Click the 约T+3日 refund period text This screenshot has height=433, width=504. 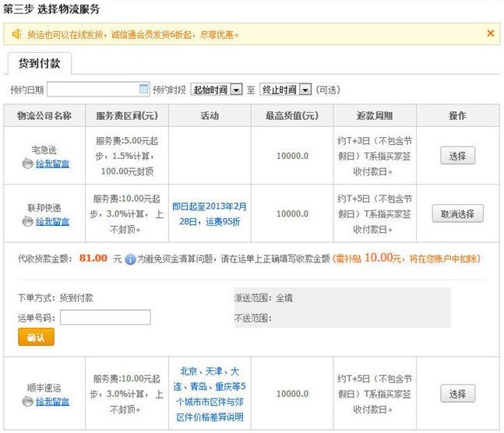tap(375, 156)
